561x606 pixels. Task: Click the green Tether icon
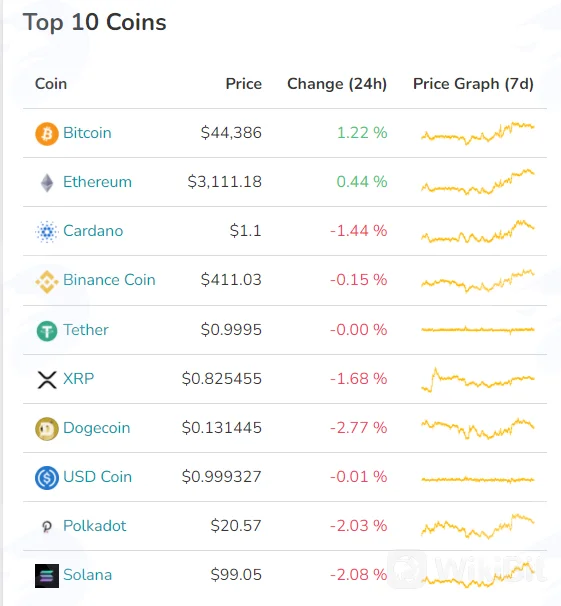click(47, 331)
